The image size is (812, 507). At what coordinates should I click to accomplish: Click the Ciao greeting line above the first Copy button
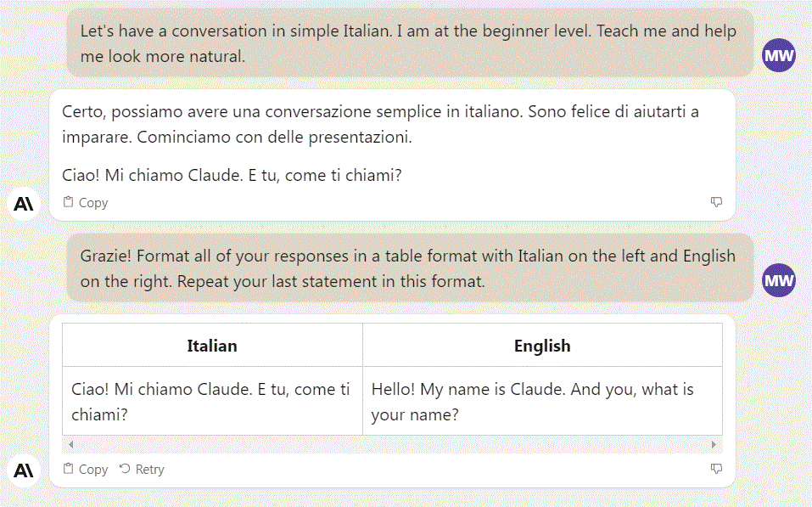point(232,176)
